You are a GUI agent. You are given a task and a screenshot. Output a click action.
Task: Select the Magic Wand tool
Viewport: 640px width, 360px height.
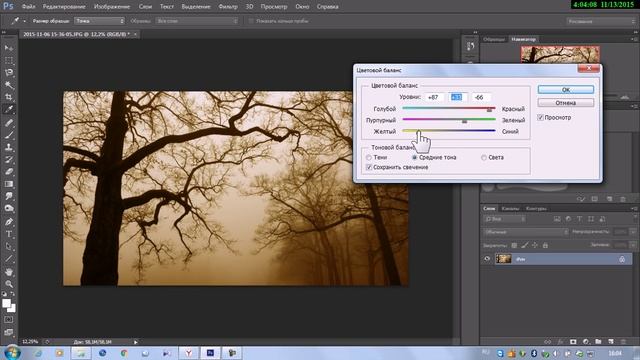coord(9,85)
